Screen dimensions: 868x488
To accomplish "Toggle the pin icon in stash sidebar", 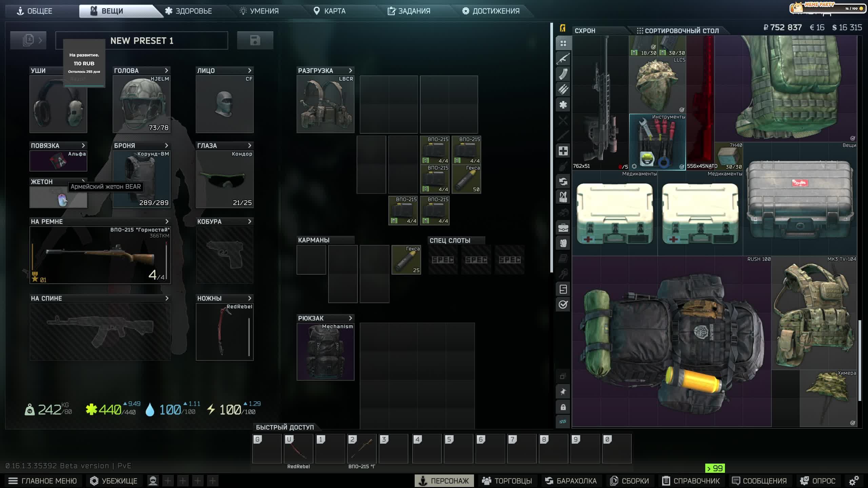I will (563, 392).
